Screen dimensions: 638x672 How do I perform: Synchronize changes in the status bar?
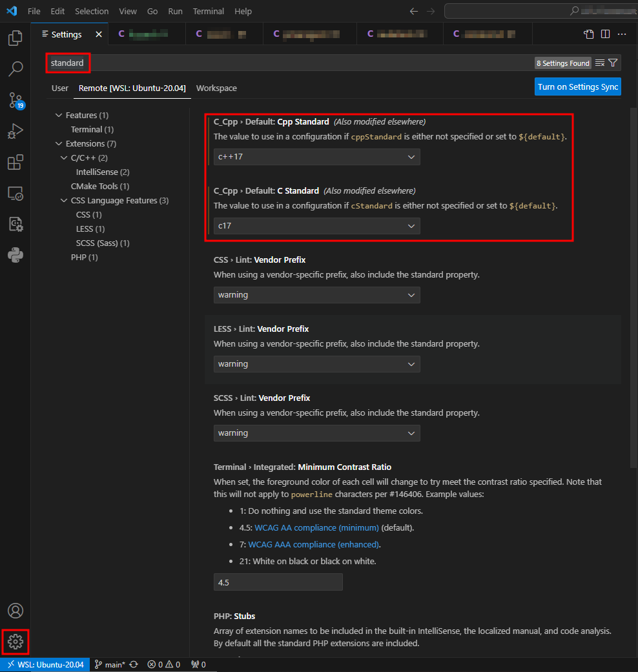point(134,665)
